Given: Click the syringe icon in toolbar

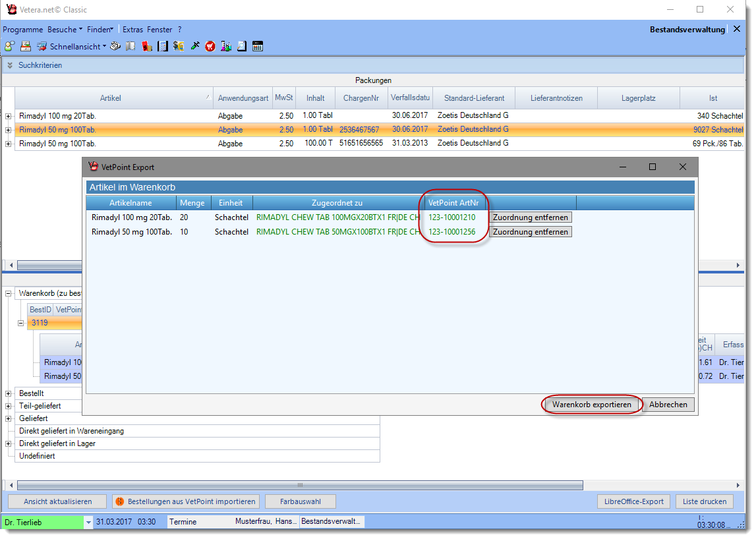Looking at the screenshot, I should [x=194, y=47].
